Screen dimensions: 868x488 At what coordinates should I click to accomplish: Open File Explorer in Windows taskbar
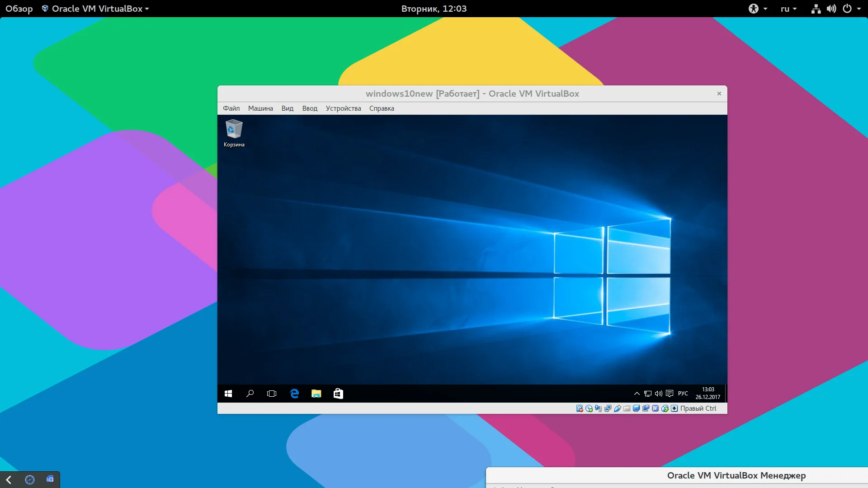(316, 394)
